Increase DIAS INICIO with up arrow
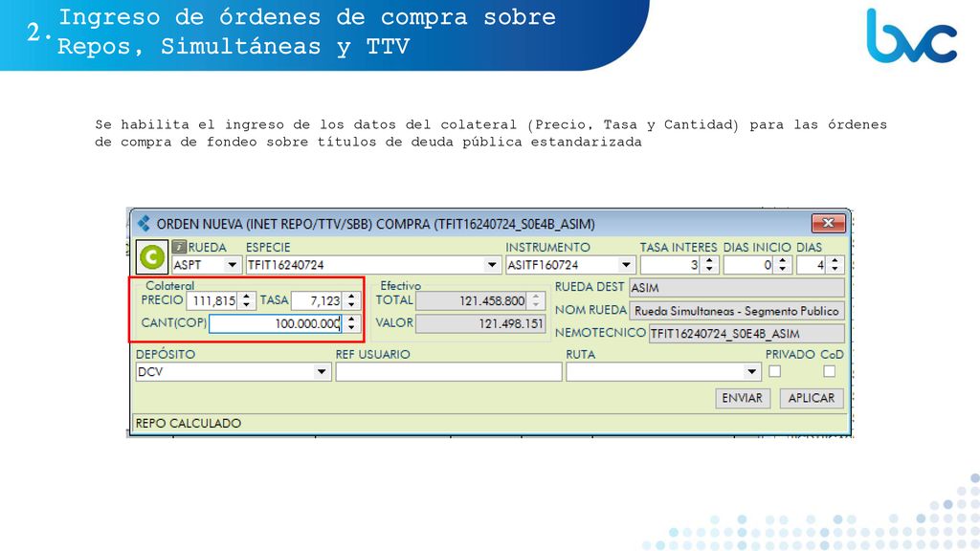The width and height of the screenshot is (980, 551). (783, 260)
